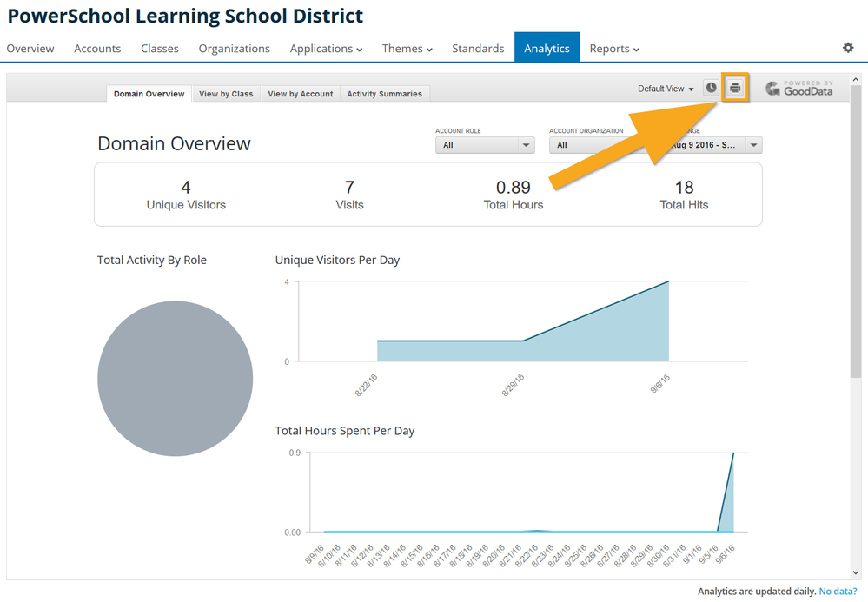Click the Total Activity By Role pie chart
The height and width of the screenshot is (602, 868).
175,379
